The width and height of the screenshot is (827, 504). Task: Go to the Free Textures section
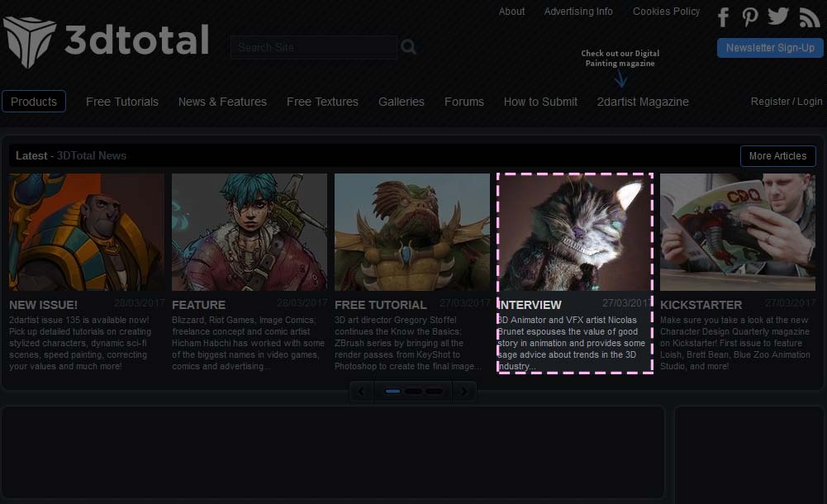point(322,102)
